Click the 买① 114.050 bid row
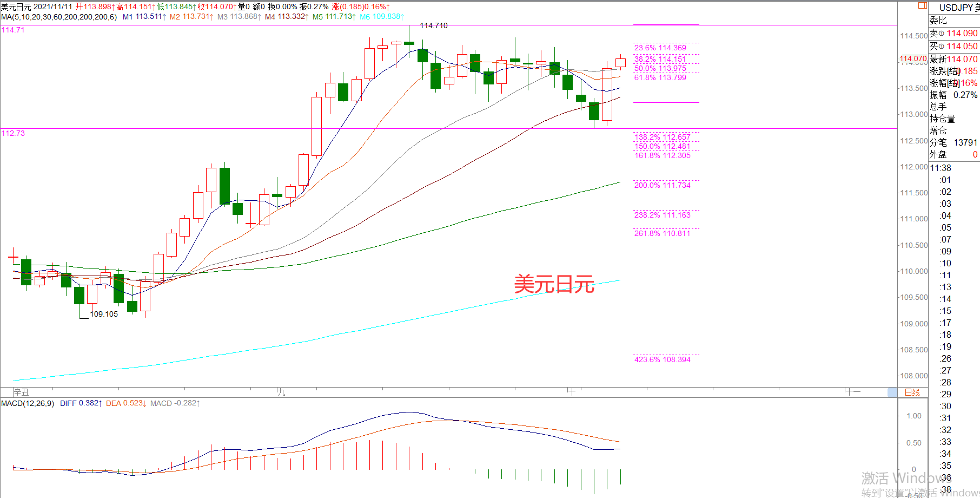The width and height of the screenshot is (980, 498). tap(954, 47)
